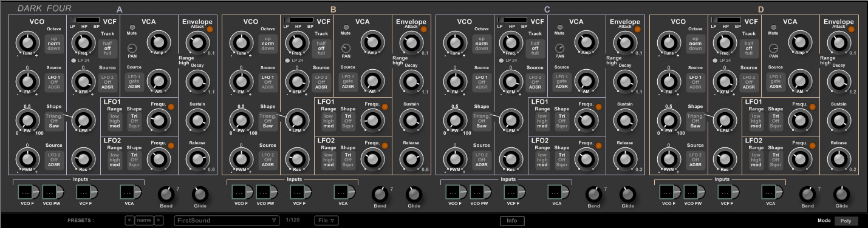Click the LP/HP/BP filter type slider in section D
Screen dimensions: 868x228
pos(726,20)
